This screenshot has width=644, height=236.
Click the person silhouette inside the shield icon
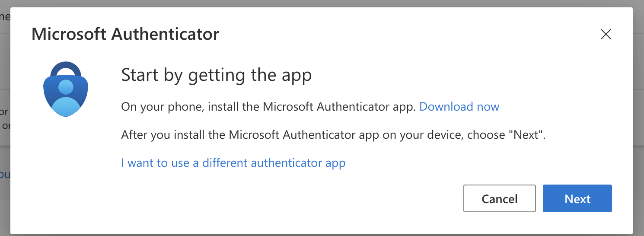pos(65,97)
